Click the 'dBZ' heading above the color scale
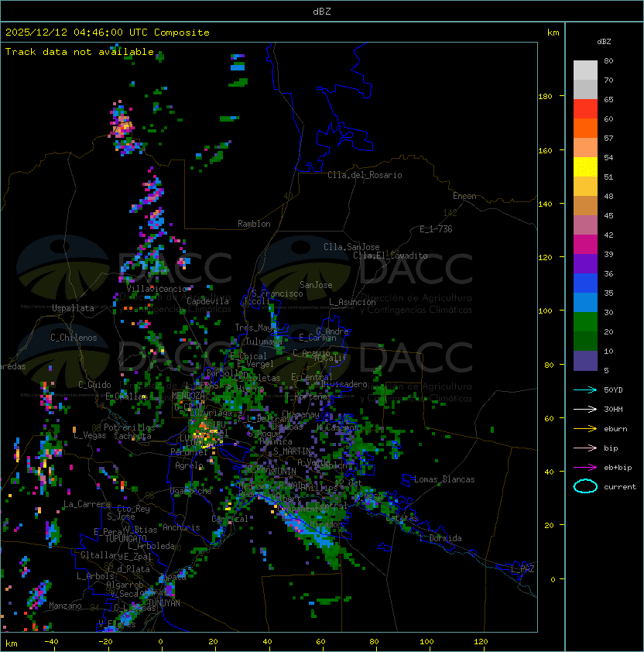The image size is (644, 652). pos(604,42)
